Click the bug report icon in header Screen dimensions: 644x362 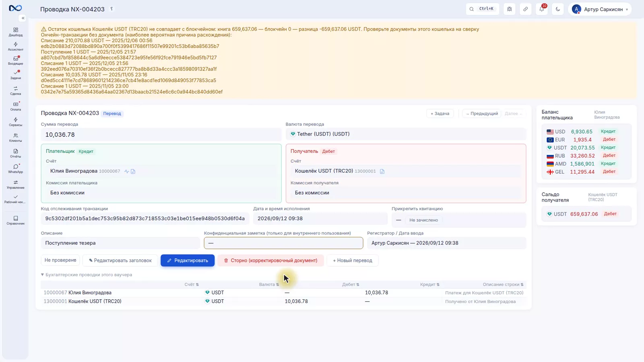[x=510, y=9]
